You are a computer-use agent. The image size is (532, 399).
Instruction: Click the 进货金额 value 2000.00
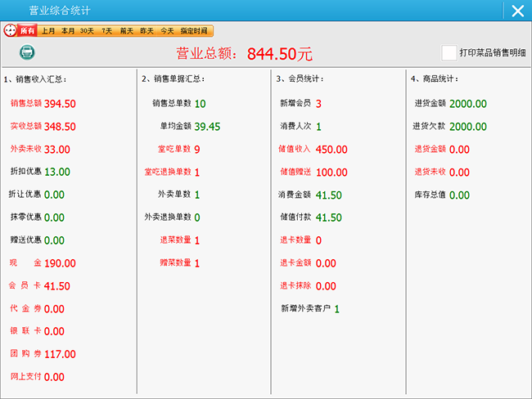468,104
